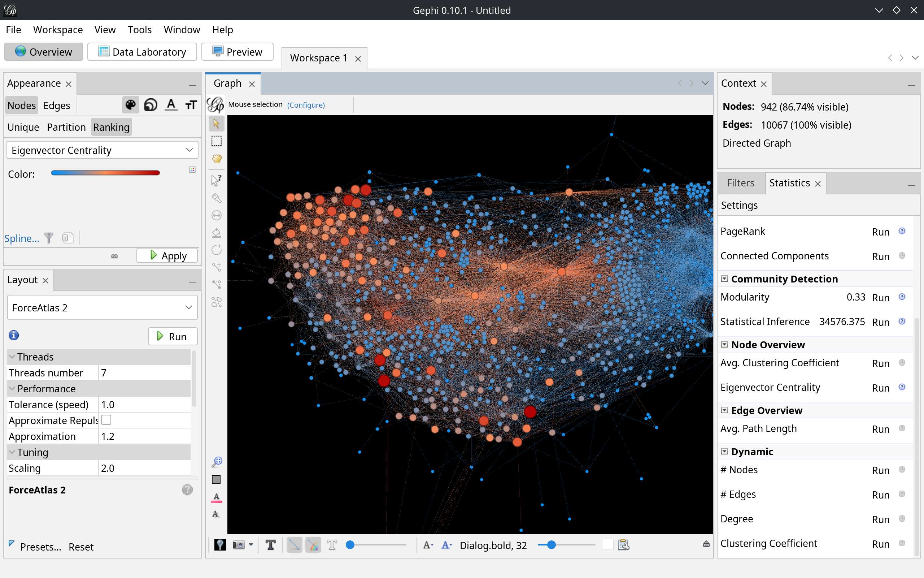Open the File menu
This screenshot has width=924, height=578.
click(13, 29)
